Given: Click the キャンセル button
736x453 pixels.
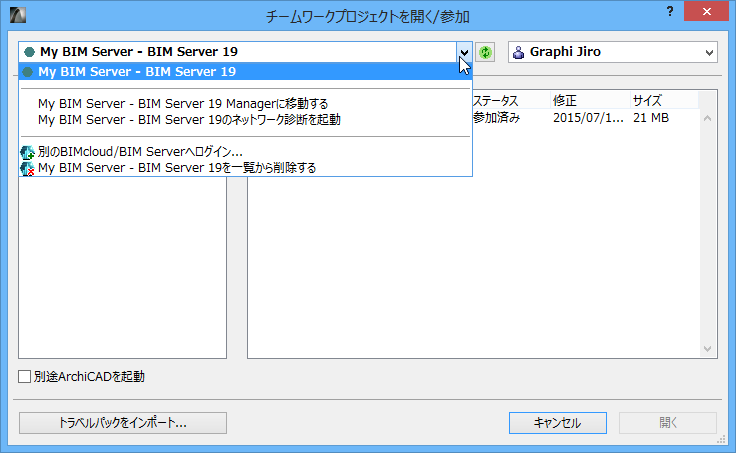Looking at the screenshot, I should [558, 423].
